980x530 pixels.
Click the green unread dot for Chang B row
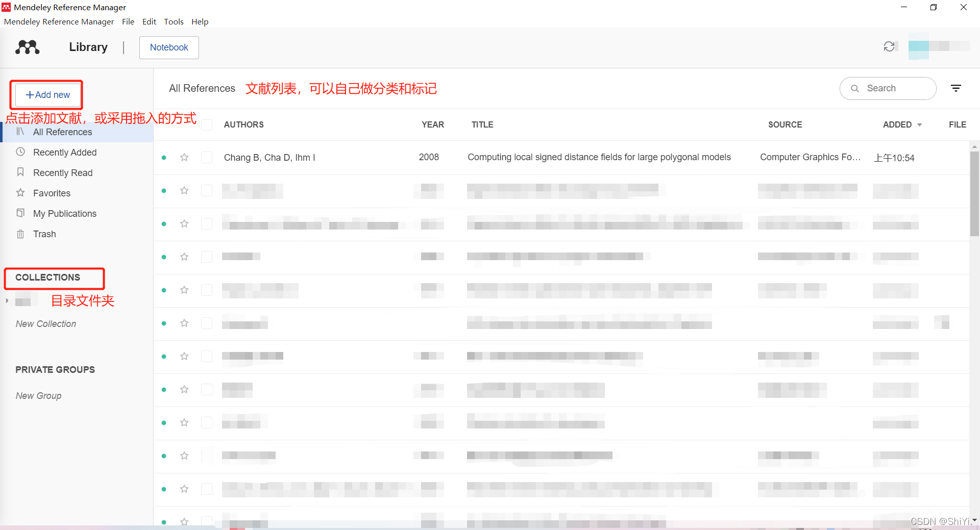164,158
